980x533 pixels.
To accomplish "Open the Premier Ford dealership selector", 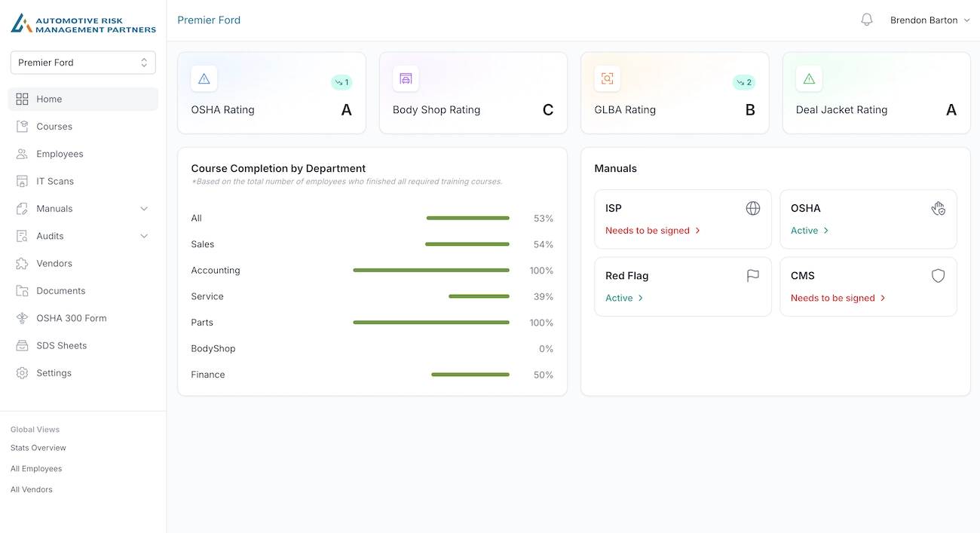I will pos(83,63).
